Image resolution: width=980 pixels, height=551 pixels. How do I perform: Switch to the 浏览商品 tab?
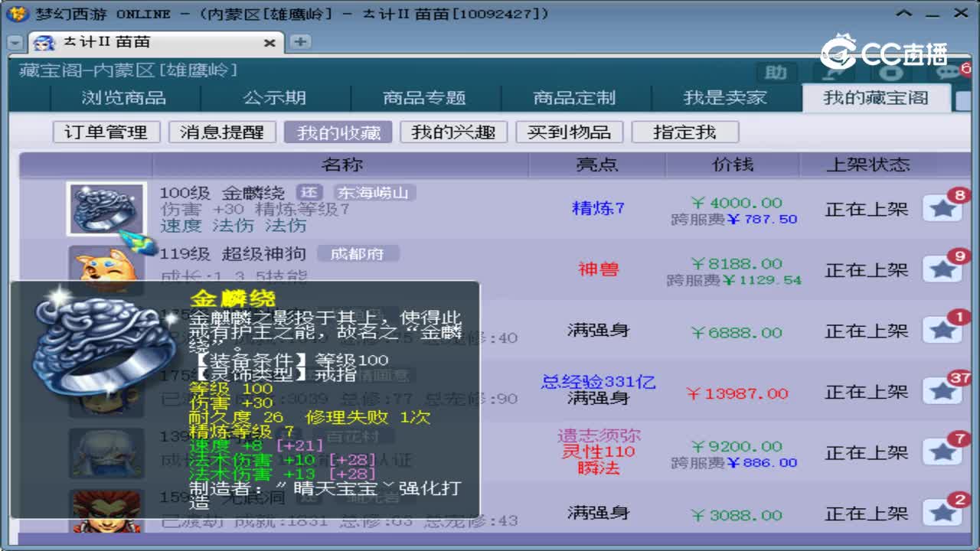[122, 98]
